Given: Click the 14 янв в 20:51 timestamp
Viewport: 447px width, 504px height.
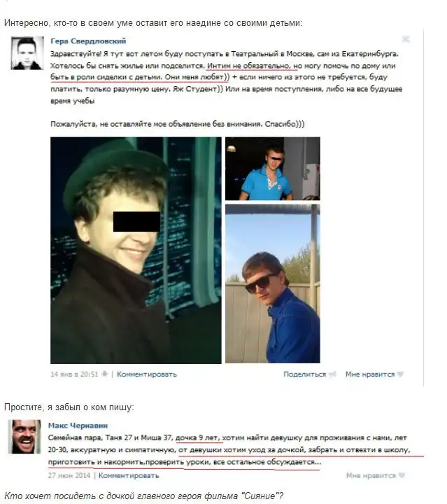Looking at the screenshot, I should coord(74,374).
